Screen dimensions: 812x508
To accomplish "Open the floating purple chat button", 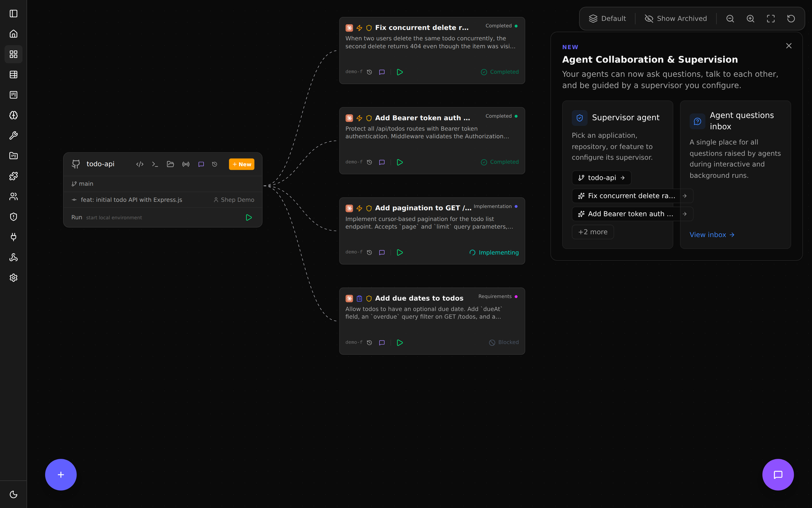I will point(778,475).
